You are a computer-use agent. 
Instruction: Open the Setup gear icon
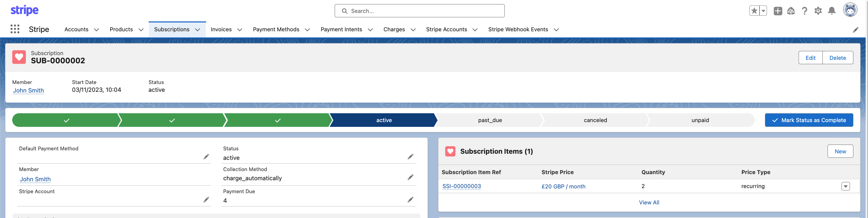818,11
